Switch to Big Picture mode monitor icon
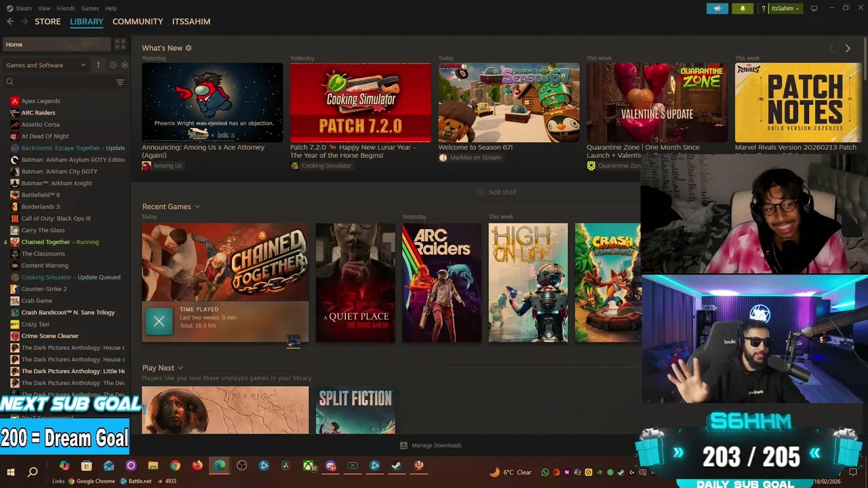The height and width of the screenshot is (488, 868). (814, 8)
